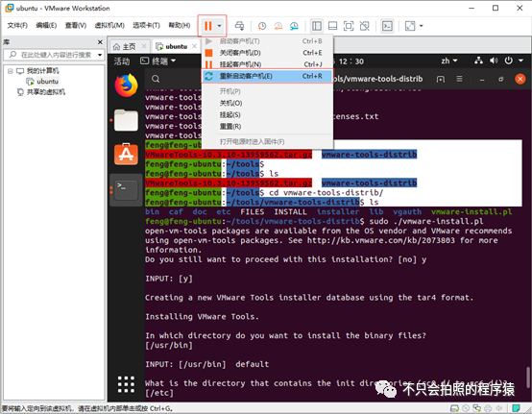The width and height of the screenshot is (532, 414).
Task: Click the message log status bar icon
Action: (517, 408)
